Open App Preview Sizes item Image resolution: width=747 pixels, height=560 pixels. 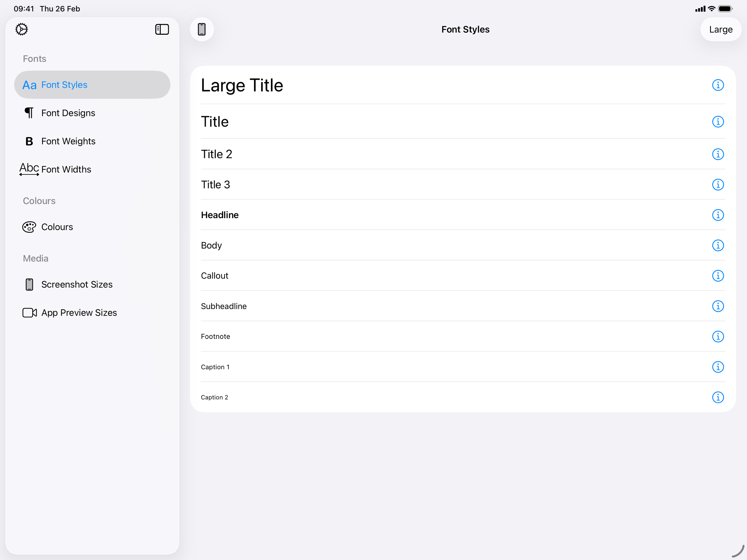[79, 313]
